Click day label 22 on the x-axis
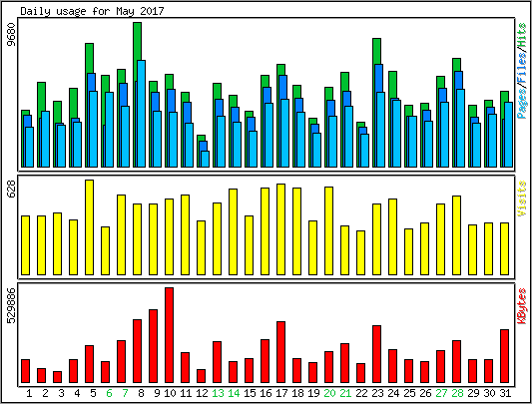The image size is (532, 404). (361, 393)
